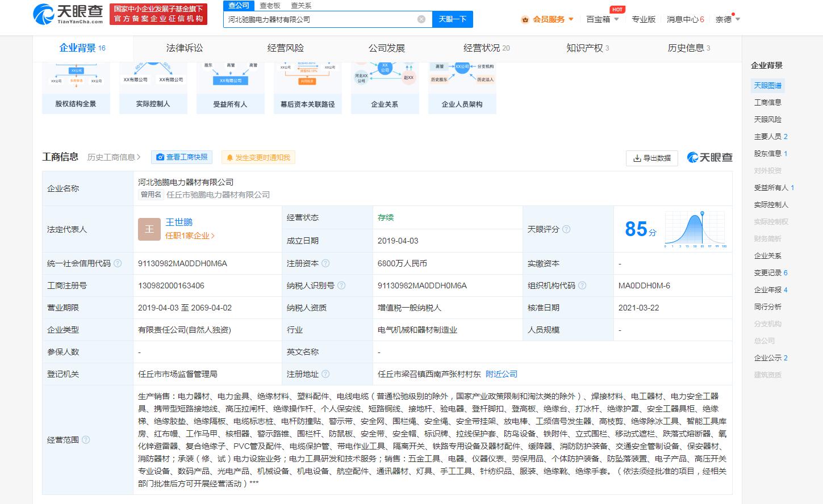Switch to 查老板 search tab

pos(270,5)
